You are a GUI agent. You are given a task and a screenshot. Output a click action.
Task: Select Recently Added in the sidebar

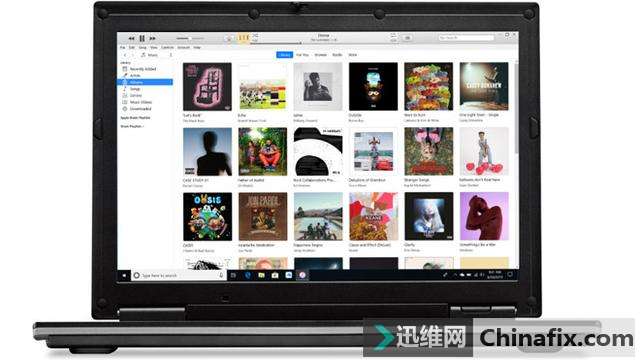coord(142,69)
